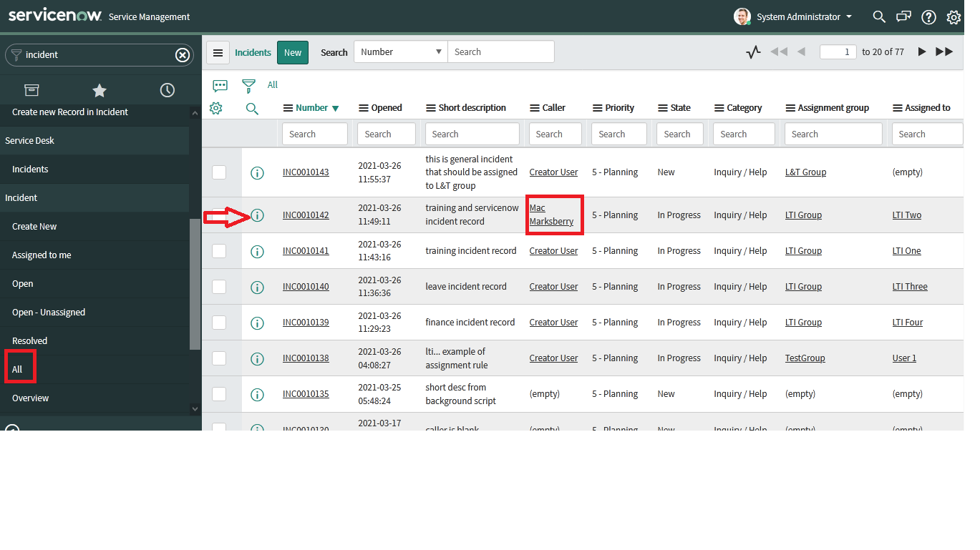Select checkbox for INC0010140
Screen dimensions: 980x550
tap(219, 286)
